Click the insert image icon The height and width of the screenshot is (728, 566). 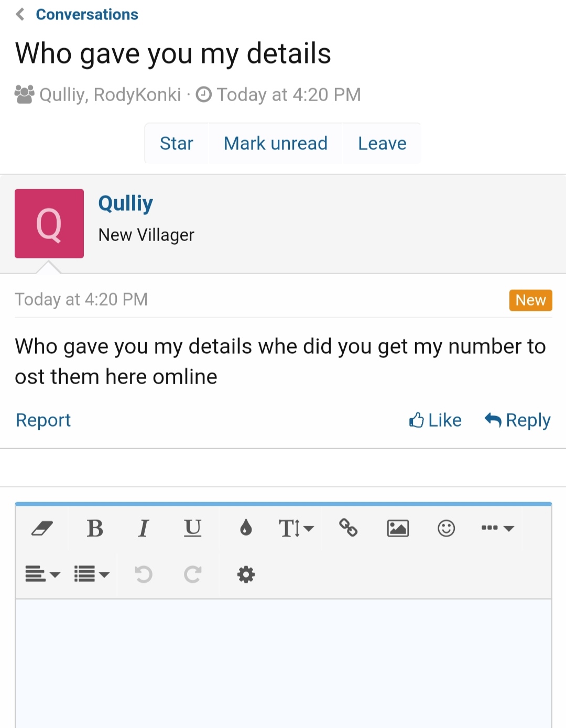398,528
